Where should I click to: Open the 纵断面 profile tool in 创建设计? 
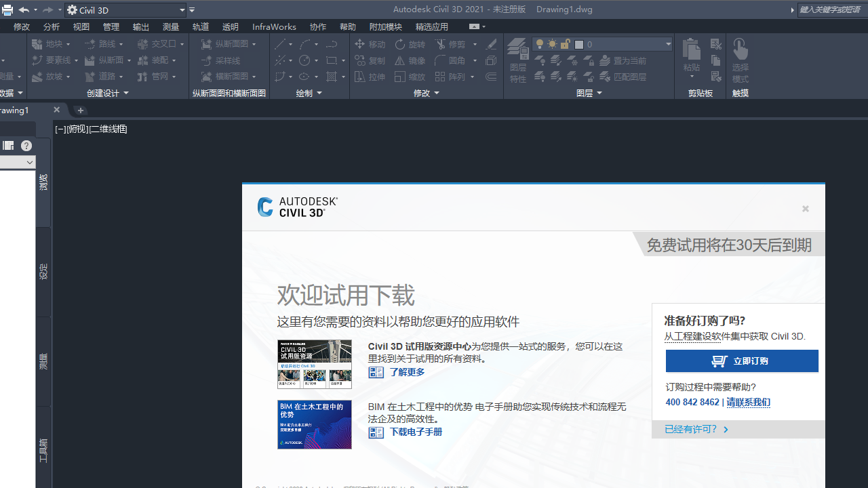tap(108, 60)
